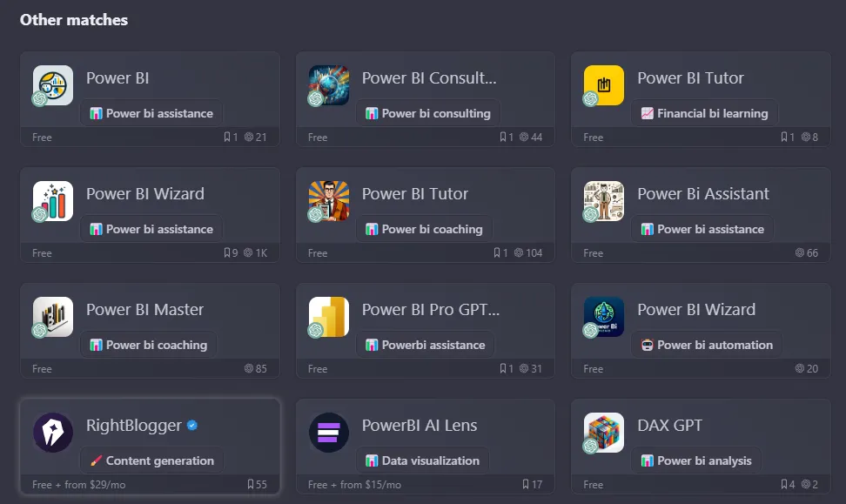Click Power bi coaching tag on Power BI Master
Image resolution: width=846 pixels, height=504 pixels.
pos(148,345)
